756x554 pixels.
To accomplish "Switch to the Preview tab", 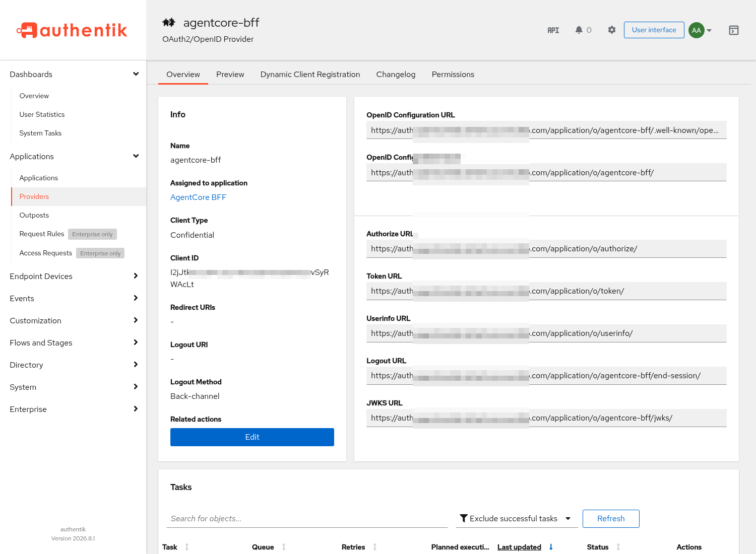I will [230, 75].
